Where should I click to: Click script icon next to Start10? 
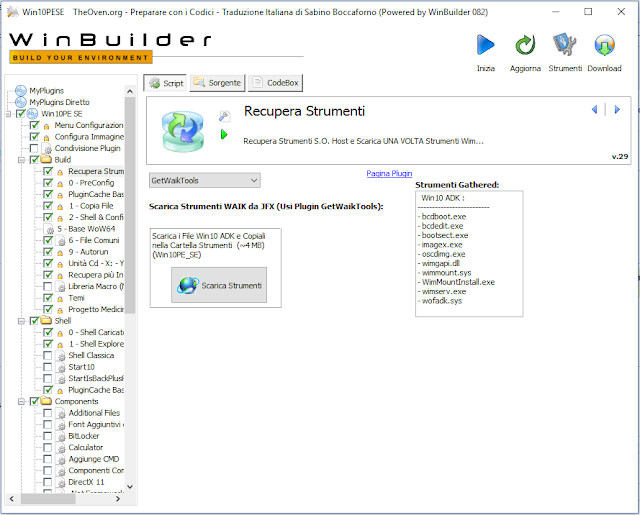coord(60,367)
